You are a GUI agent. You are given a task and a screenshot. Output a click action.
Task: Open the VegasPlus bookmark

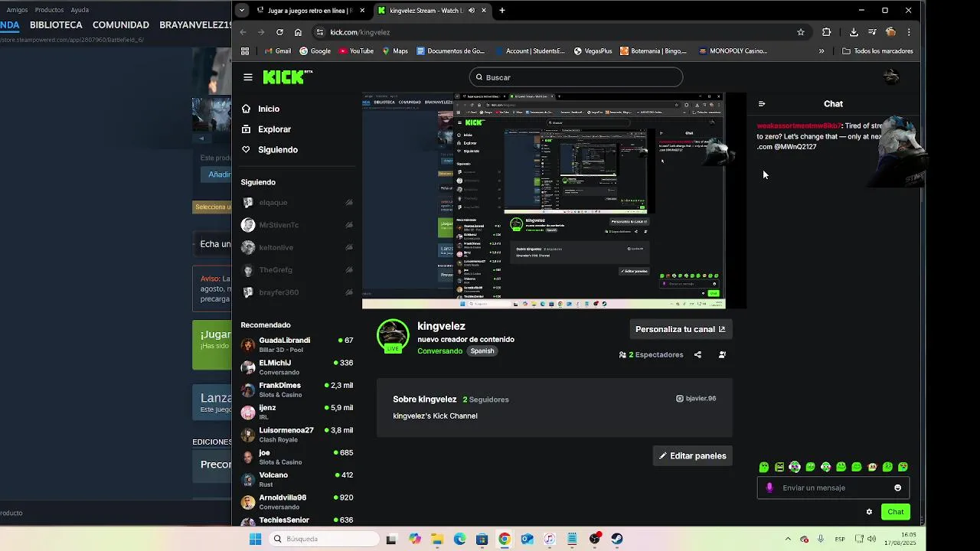pos(592,51)
